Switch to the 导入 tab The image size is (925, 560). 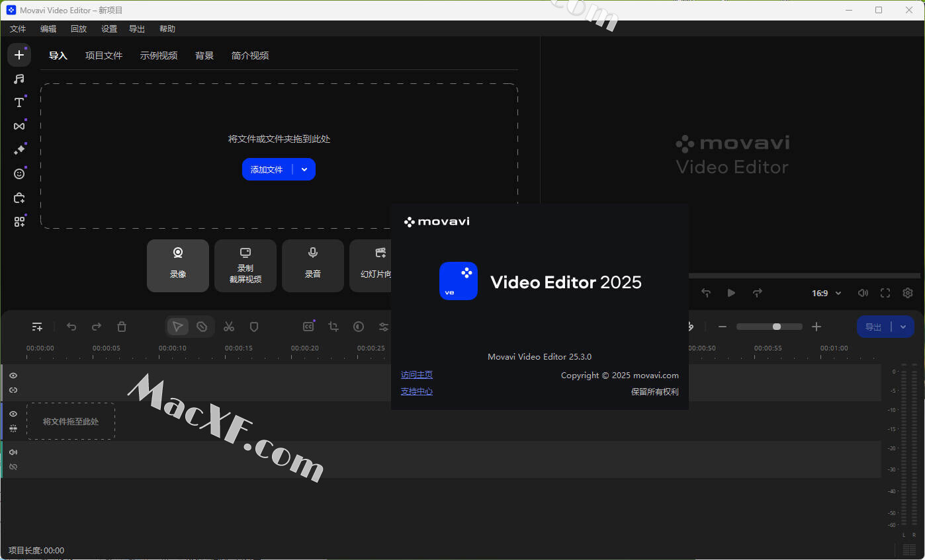[58, 56]
